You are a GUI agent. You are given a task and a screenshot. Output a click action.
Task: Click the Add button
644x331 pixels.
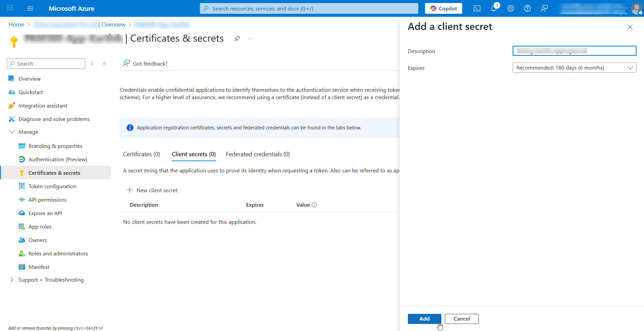point(424,319)
